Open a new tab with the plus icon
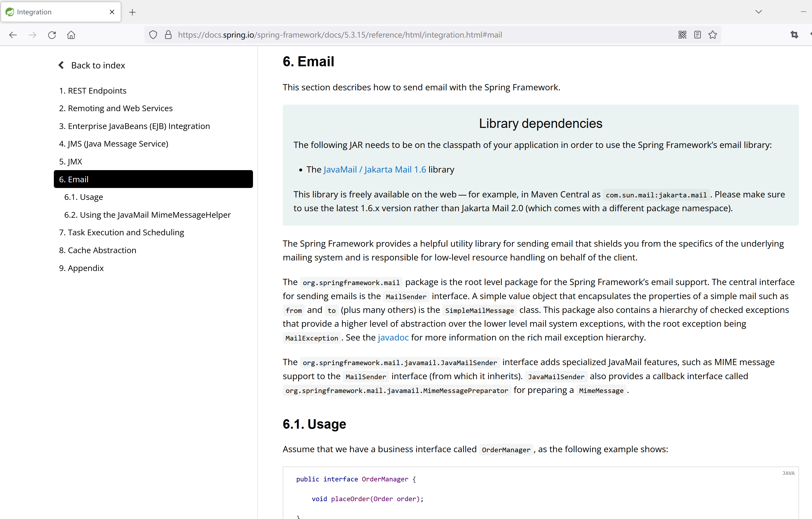The image size is (812, 519). (x=132, y=12)
